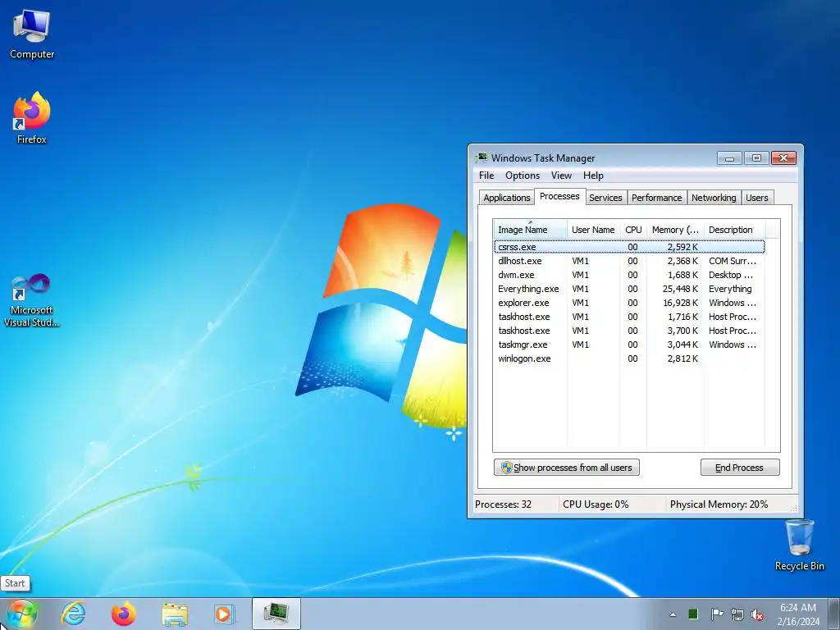Viewport: 840px width, 630px height.
Task: Select the Recycle Bin desktop icon
Action: click(799, 545)
